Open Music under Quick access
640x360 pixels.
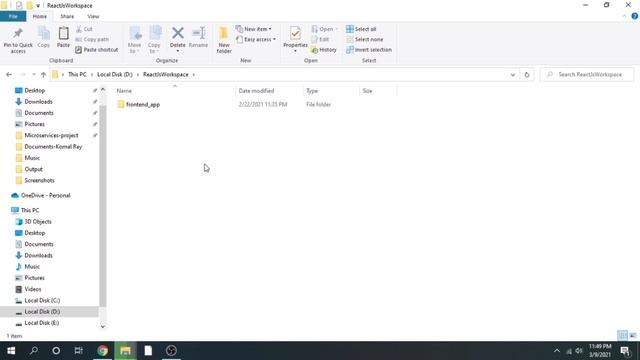point(31,158)
